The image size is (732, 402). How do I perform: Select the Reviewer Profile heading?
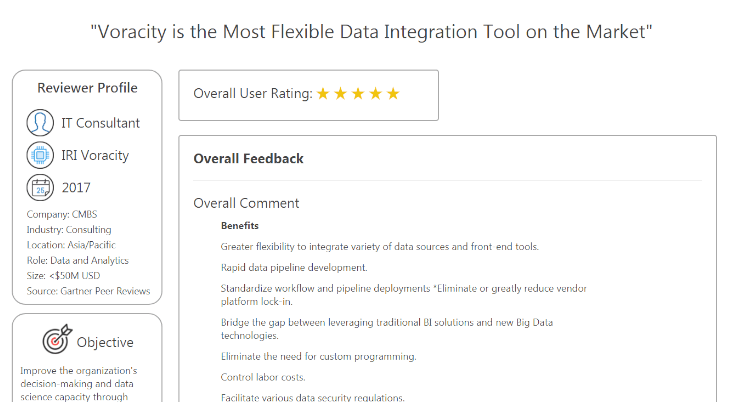click(x=87, y=88)
